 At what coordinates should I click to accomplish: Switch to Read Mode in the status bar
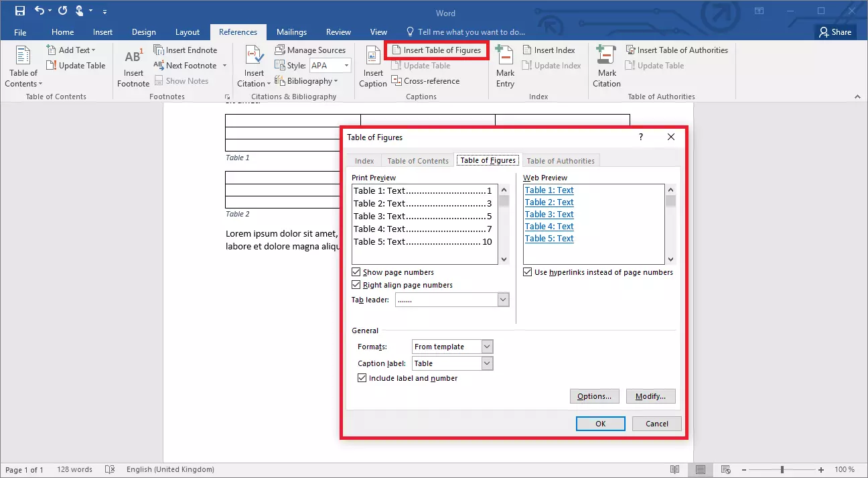point(675,470)
